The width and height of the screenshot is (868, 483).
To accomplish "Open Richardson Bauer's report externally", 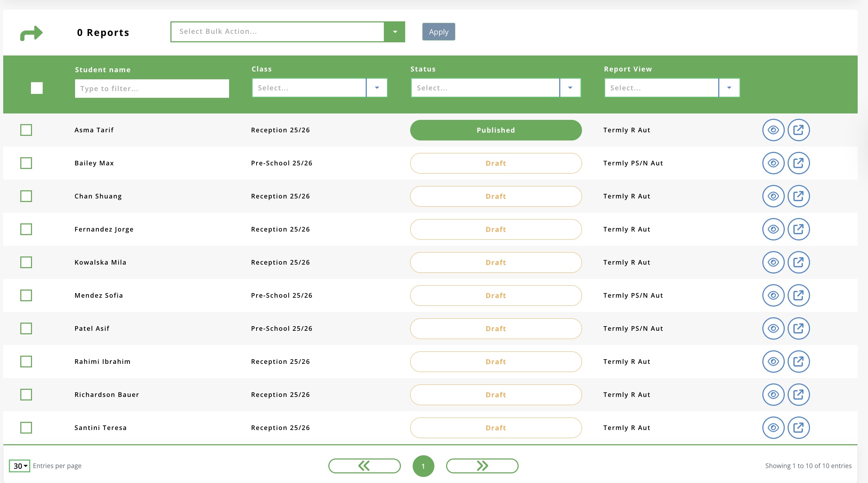I will click(798, 395).
